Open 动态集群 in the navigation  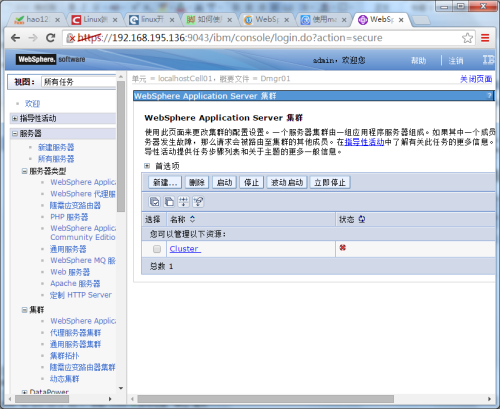pos(65,379)
